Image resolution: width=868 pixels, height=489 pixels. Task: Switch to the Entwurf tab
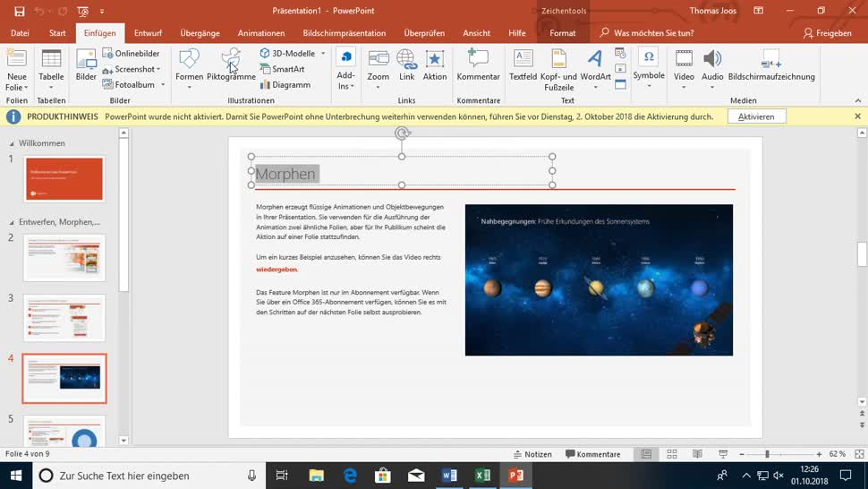[148, 33]
